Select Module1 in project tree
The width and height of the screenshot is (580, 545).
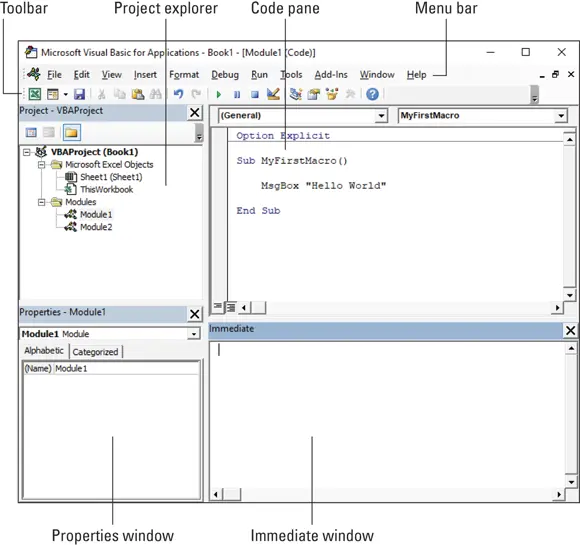(96, 215)
